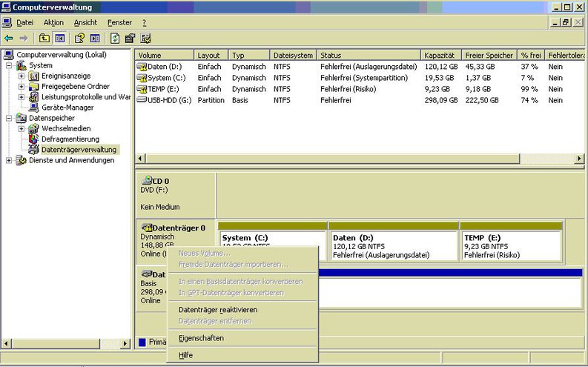This screenshot has height=367, width=588.
Task: Click the Geräte-Manager icon
Action: click(x=34, y=108)
